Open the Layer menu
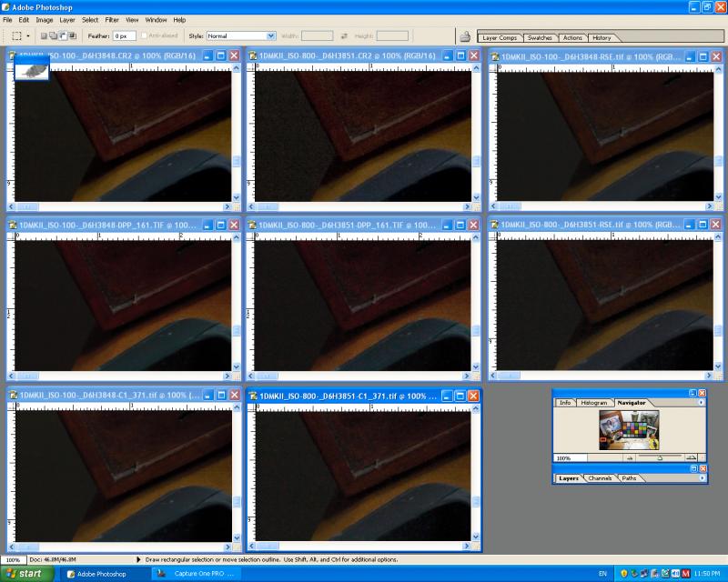This screenshot has width=728, height=582. coord(66,20)
